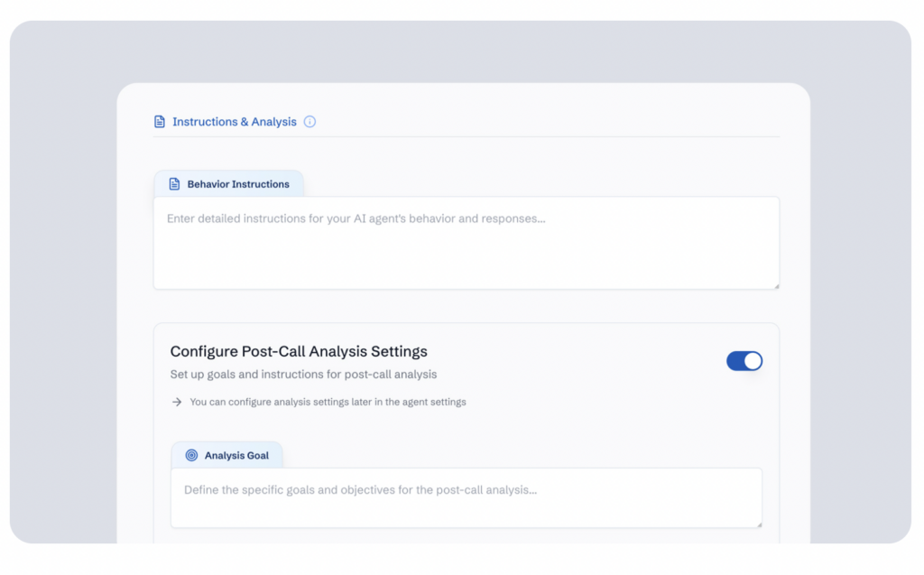Screen dimensions: 924x575
Task: Click the Instructions & Analysis section heading
Action: [235, 122]
